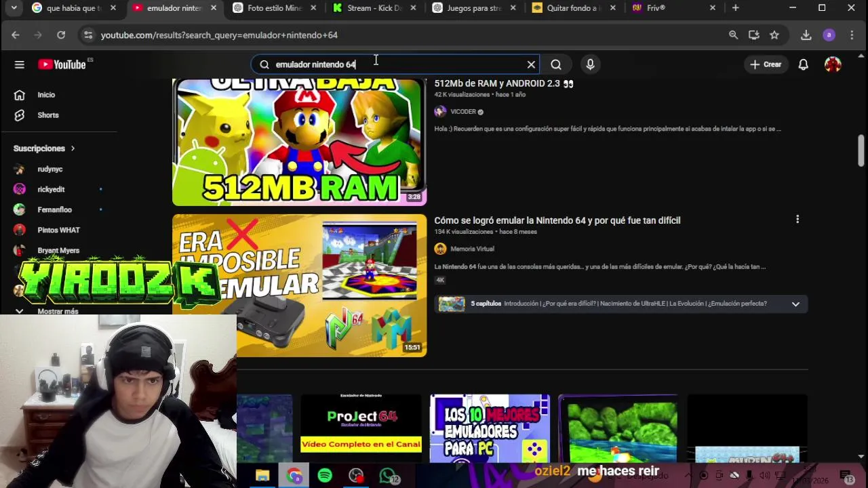This screenshot has width=868, height=488.
Task: Open the Chrome profile avatar
Action: tap(829, 35)
